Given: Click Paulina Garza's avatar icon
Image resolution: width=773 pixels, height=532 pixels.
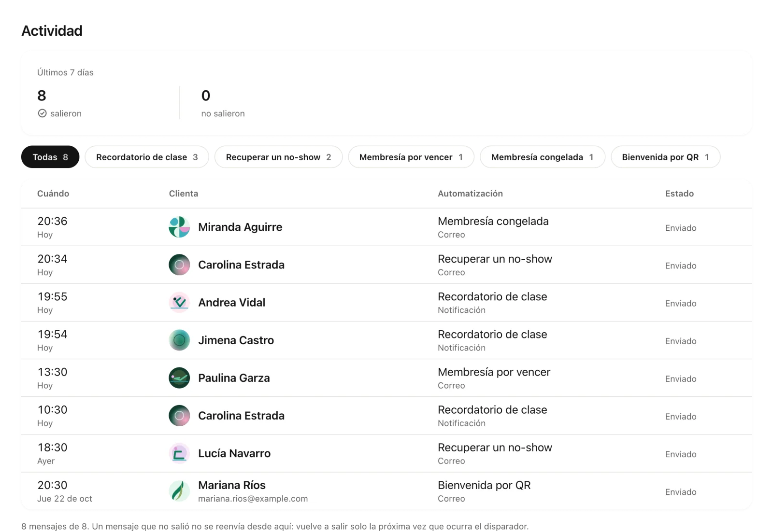Looking at the screenshot, I should pyautogui.click(x=179, y=378).
